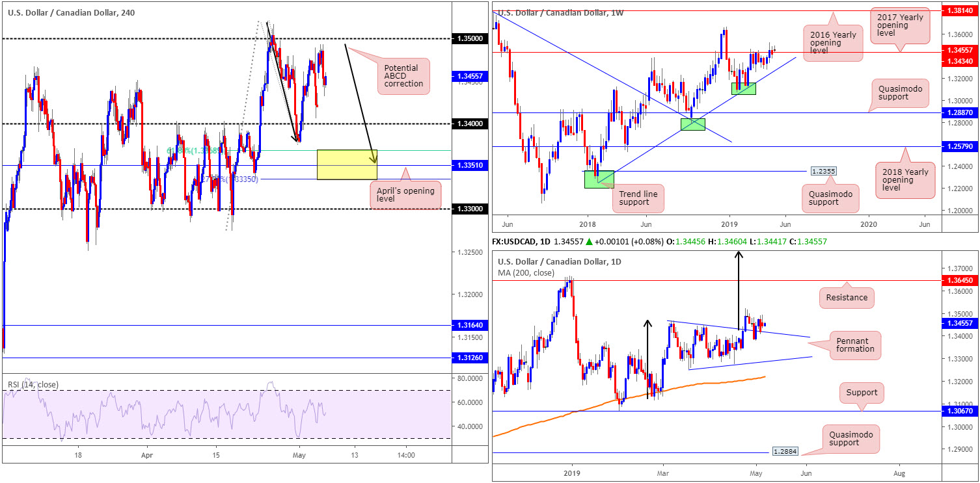Click the red 1.38140 price label on weekly chart
980x483 pixels.
960,12
